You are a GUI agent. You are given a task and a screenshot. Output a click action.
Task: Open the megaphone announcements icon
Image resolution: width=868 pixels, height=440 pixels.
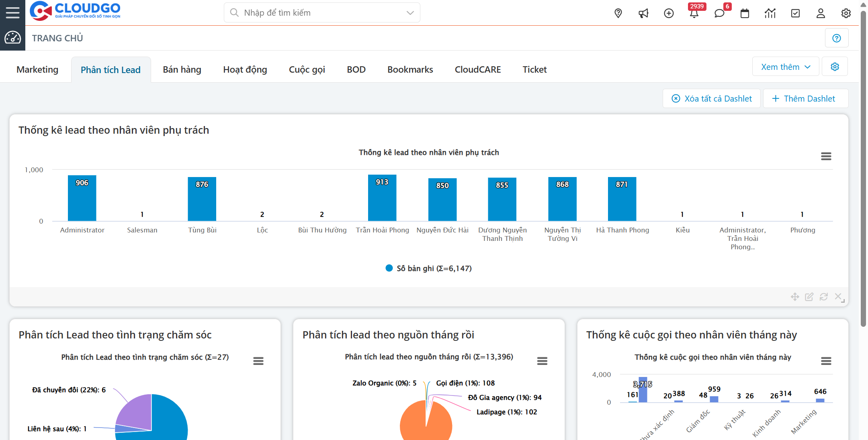[643, 13]
